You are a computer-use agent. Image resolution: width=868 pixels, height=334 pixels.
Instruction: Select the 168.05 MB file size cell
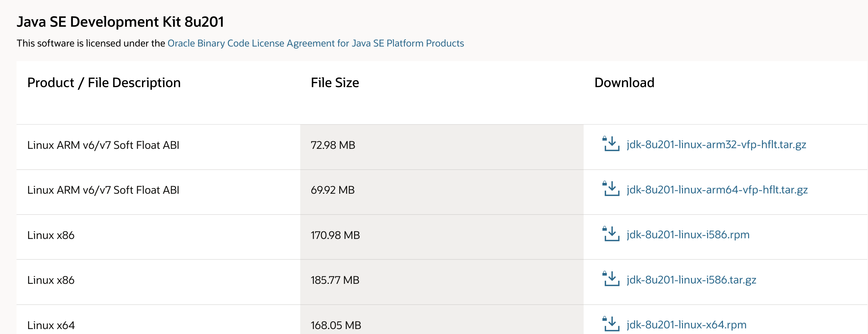442,319
